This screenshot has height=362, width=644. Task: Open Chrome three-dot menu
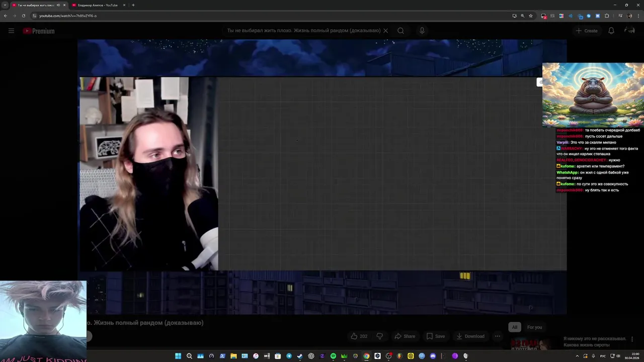coord(638,16)
